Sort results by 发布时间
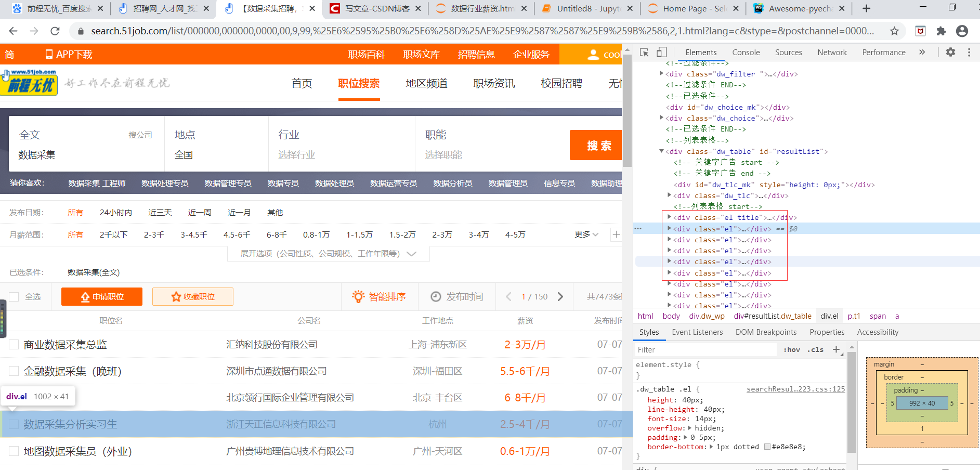This screenshot has height=470, width=980. click(x=457, y=296)
